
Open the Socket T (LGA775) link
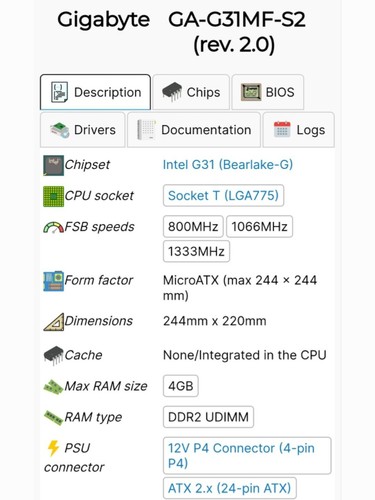coord(223,196)
